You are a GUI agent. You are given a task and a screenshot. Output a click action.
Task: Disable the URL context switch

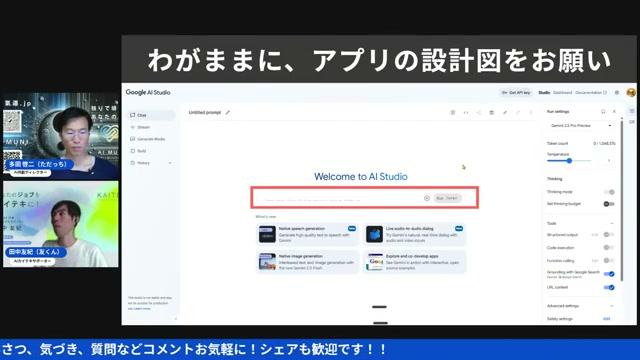(609, 287)
